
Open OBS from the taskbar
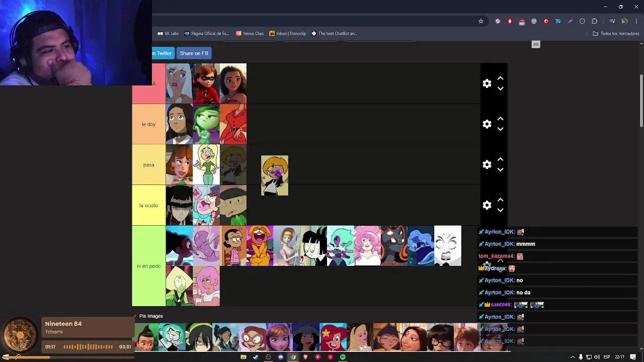268,357
